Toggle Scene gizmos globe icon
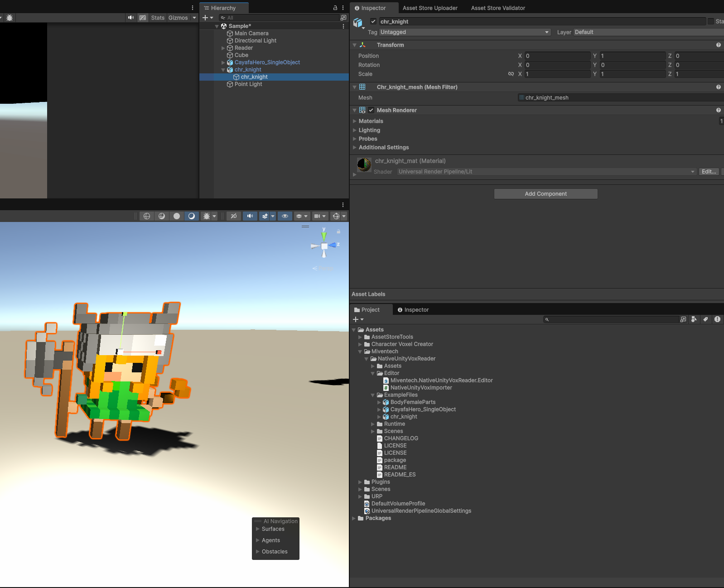The image size is (724, 588). (x=336, y=216)
